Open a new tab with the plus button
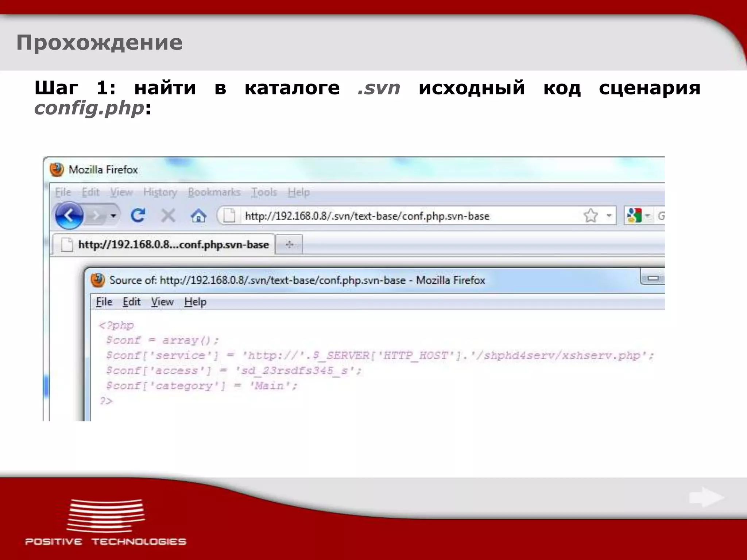 [289, 244]
